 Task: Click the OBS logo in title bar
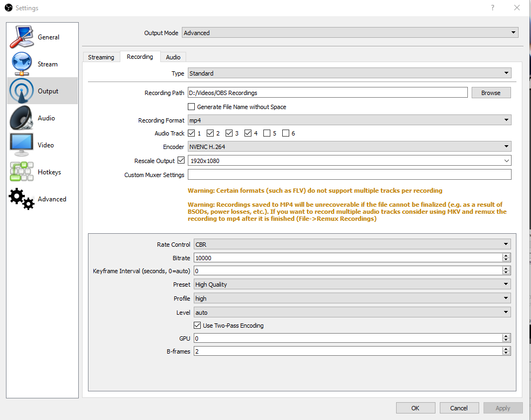click(9, 8)
